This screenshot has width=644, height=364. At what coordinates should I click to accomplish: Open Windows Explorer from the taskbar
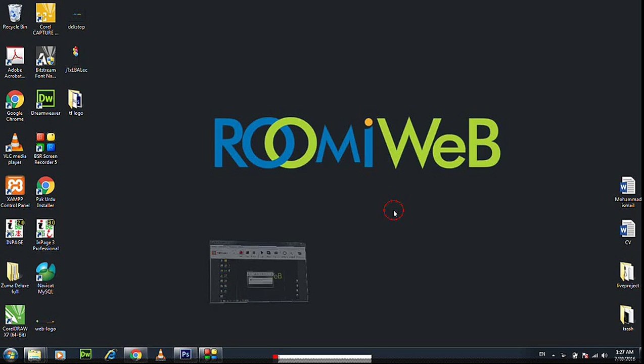pos(34,355)
